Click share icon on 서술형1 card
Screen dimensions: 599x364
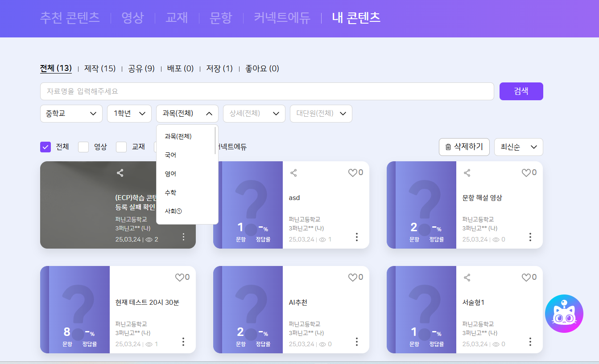click(467, 278)
